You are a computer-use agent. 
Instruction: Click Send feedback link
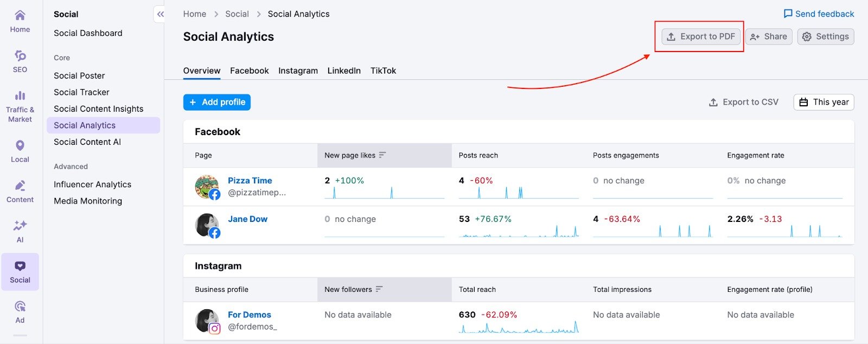tap(819, 14)
